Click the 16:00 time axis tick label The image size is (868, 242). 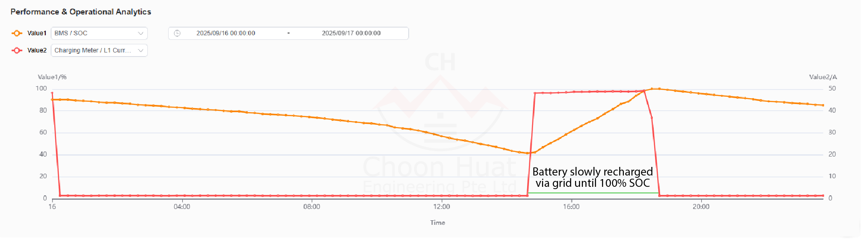(571, 207)
